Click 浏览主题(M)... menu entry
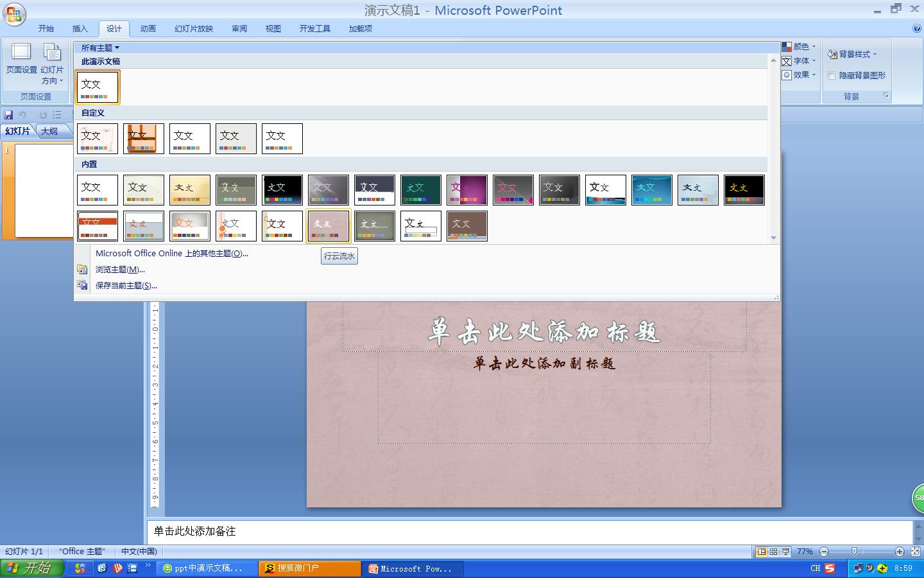Viewport: 924px width, 578px height. [x=120, y=270]
